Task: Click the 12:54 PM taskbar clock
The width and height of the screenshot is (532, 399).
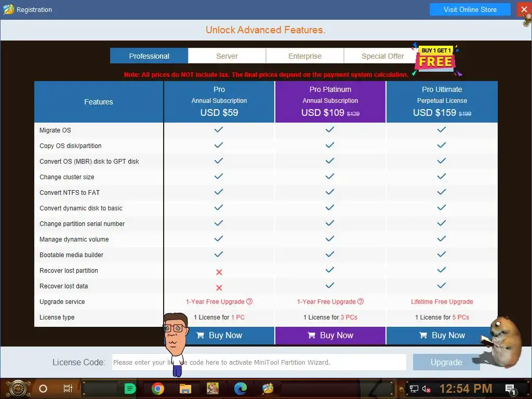Action: point(465,389)
